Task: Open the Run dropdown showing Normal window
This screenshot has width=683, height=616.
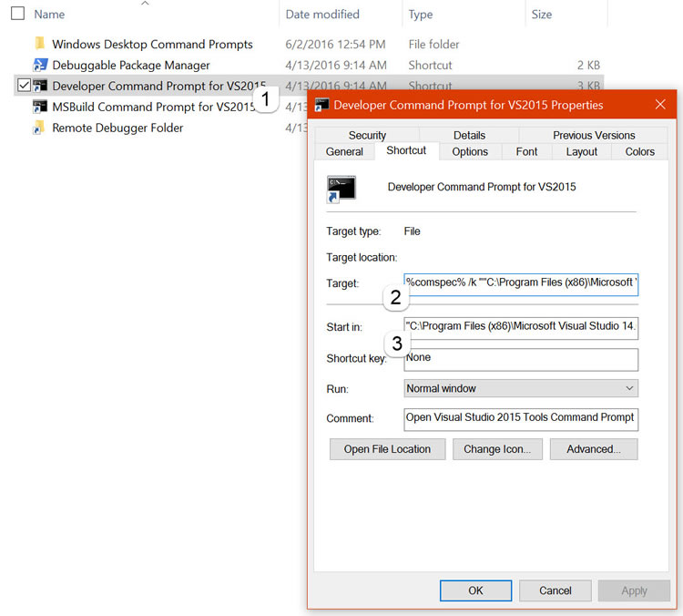Action: pos(521,388)
